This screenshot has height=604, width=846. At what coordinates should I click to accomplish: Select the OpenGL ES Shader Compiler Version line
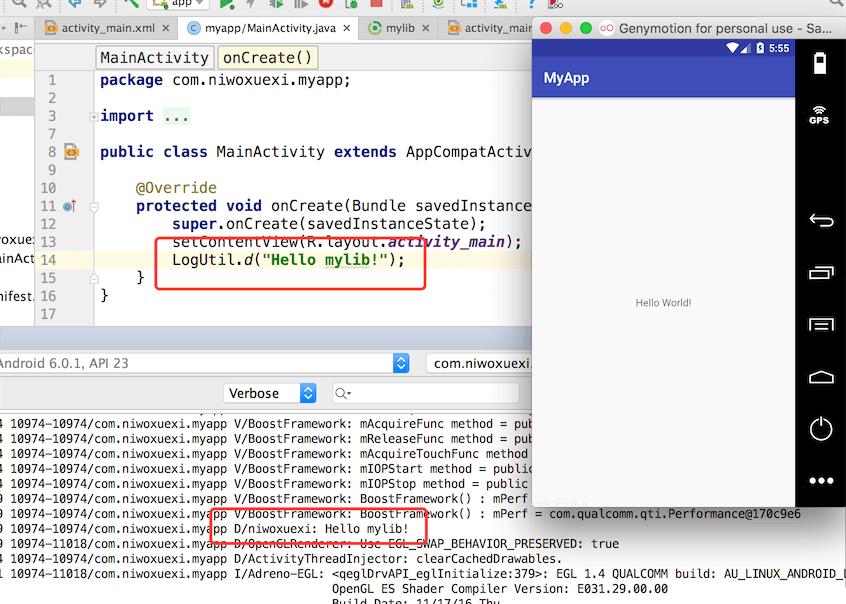(500, 589)
